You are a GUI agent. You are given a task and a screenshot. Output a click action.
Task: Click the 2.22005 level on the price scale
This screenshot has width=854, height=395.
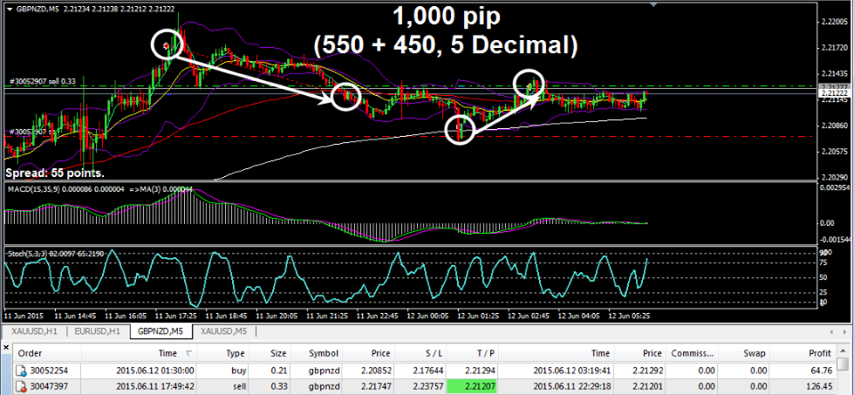(x=833, y=22)
